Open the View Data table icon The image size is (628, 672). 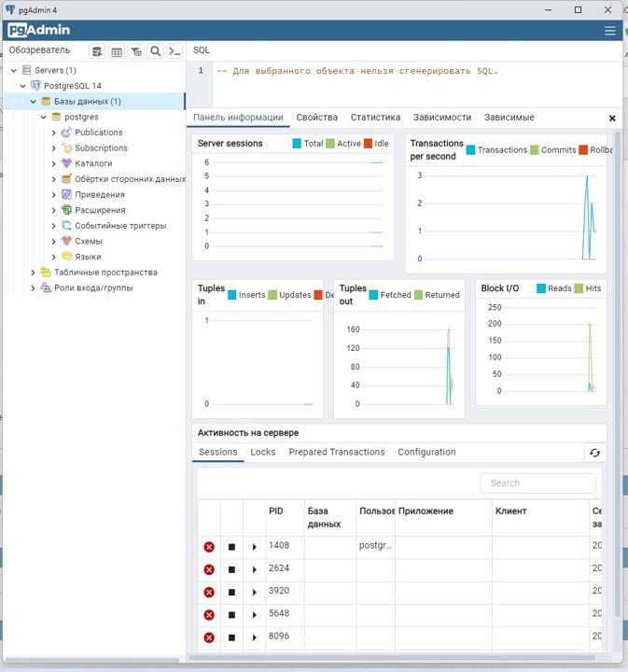click(x=117, y=51)
